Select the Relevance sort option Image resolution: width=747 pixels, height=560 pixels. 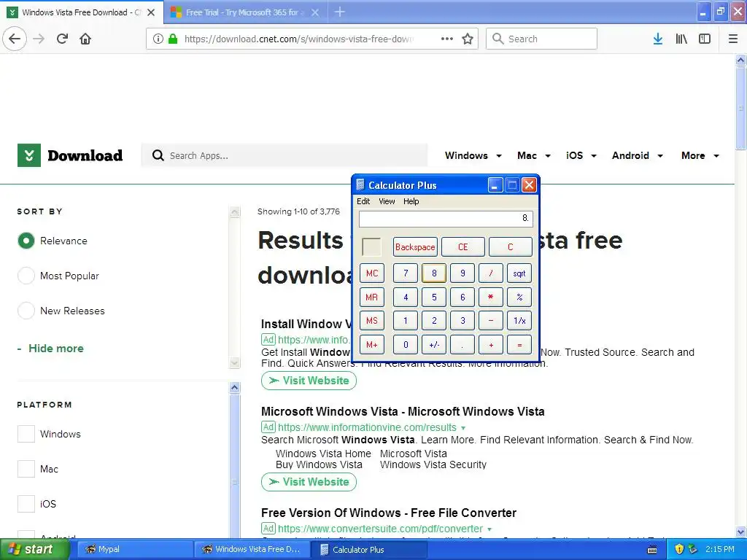(26, 241)
